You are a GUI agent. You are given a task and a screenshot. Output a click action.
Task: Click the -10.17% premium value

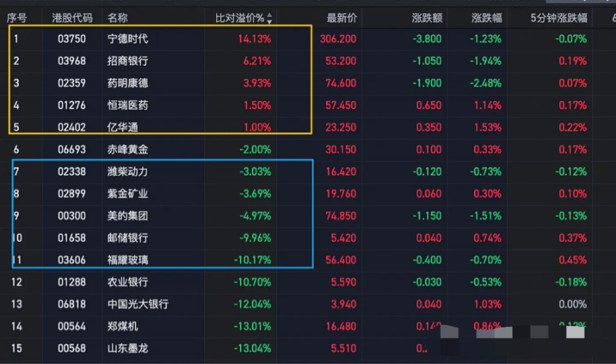point(252,260)
